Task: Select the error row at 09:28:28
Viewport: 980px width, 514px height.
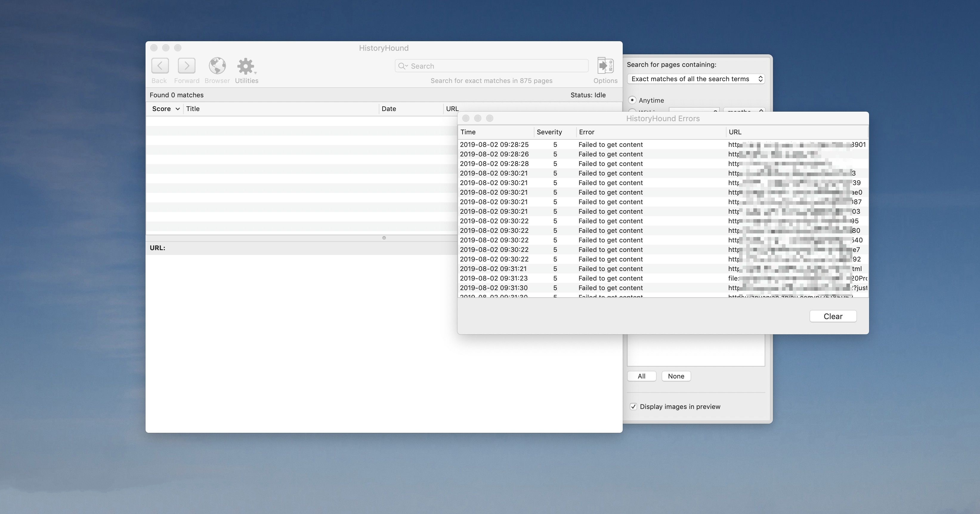Action: point(663,164)
